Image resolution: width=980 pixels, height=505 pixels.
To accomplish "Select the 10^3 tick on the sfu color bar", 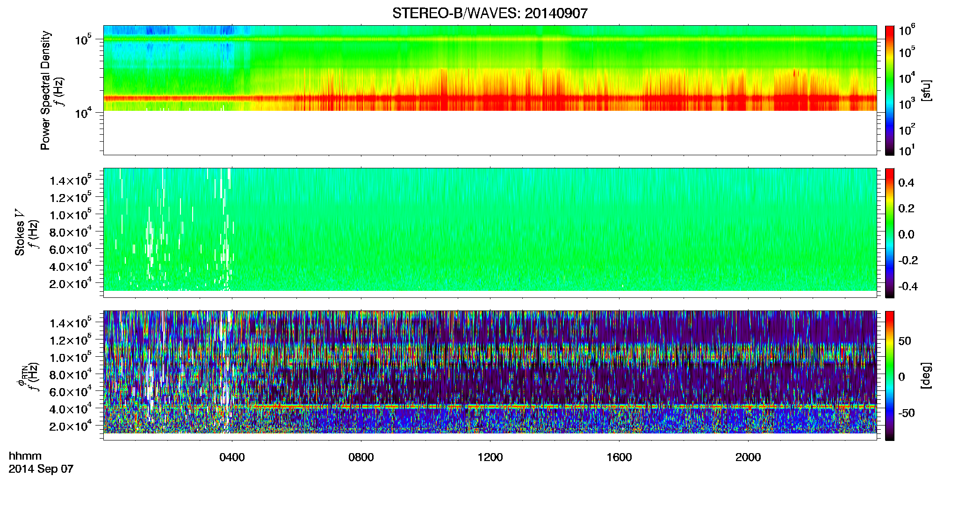I will coord(907,103).
